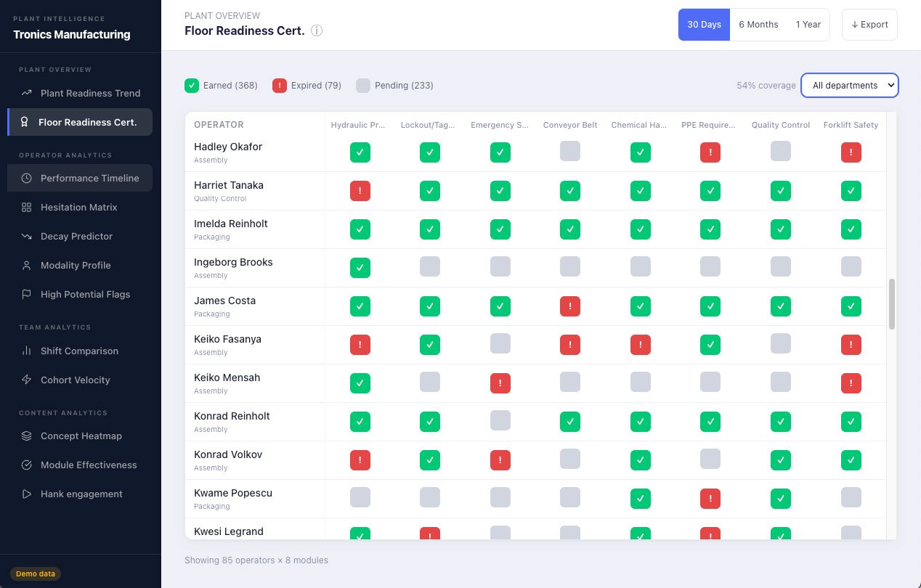This screenshot has height=588, width=921.
Task: Click the table's vertical scrollbar thumb
Action: 891,303
